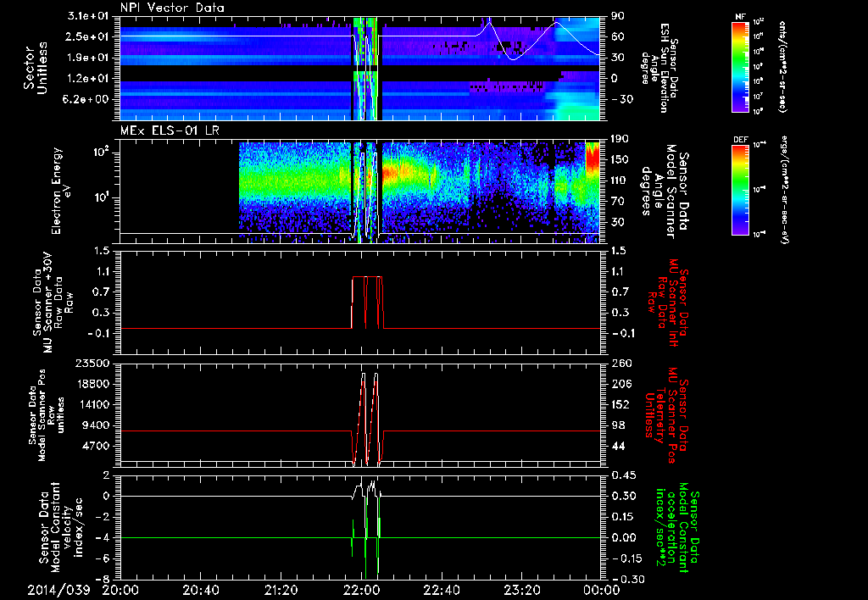This screenshot has width=868, height=600.
Task: Click the DEF color scale bar
Action: point(741,189)
